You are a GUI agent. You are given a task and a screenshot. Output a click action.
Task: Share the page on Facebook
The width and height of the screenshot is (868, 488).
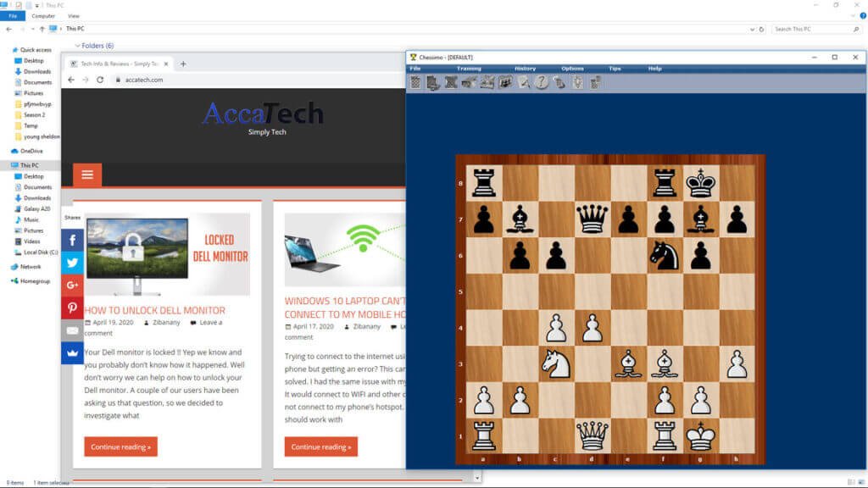click(73, 240)
